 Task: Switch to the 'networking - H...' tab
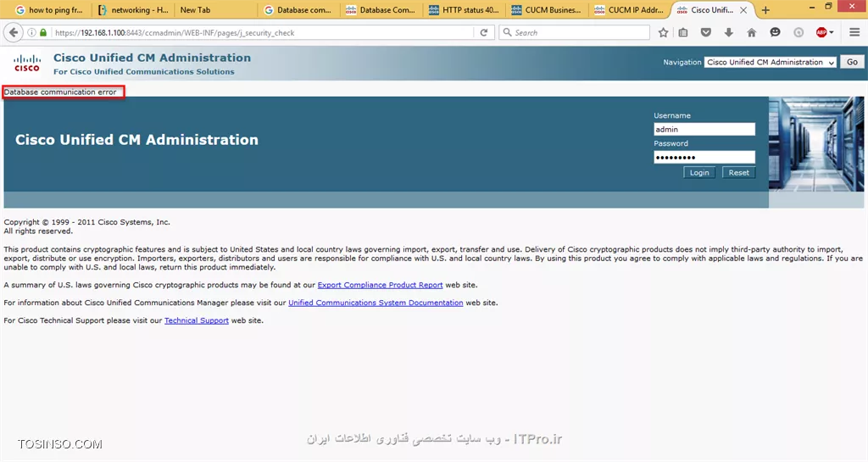point(133,10)
